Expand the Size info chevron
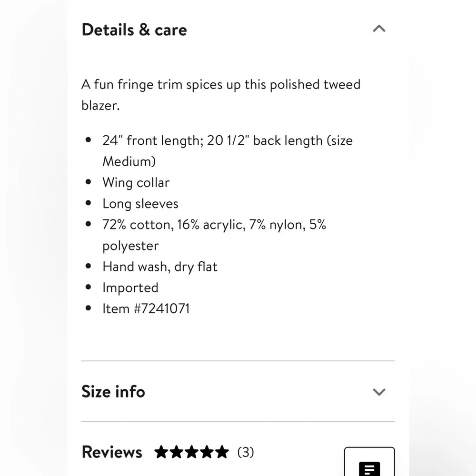The image size is (476, 476). tap(379, 392)
